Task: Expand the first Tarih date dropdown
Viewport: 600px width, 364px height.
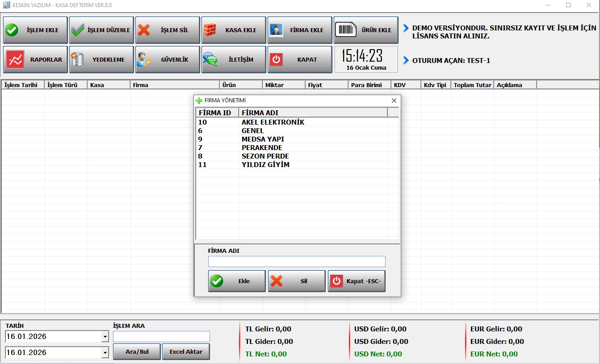Action: pyautogui.click(x=105, y=337)
